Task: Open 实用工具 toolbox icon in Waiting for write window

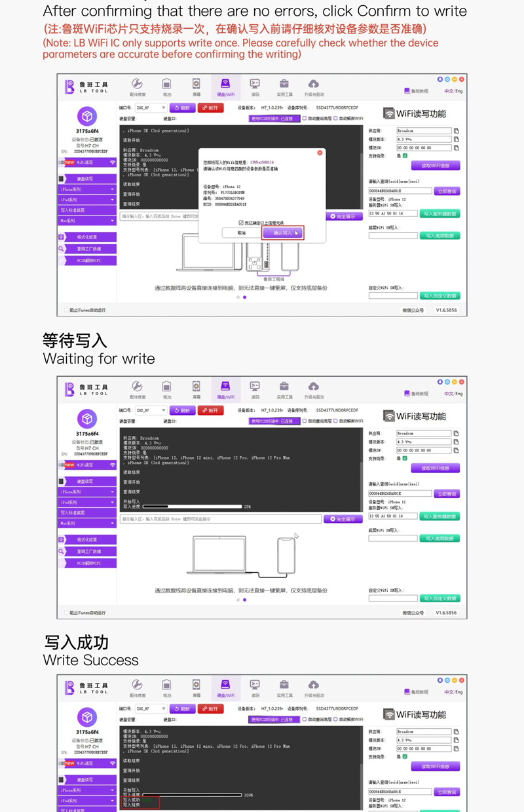Action: pyautogui.click(x=284, y=389)
